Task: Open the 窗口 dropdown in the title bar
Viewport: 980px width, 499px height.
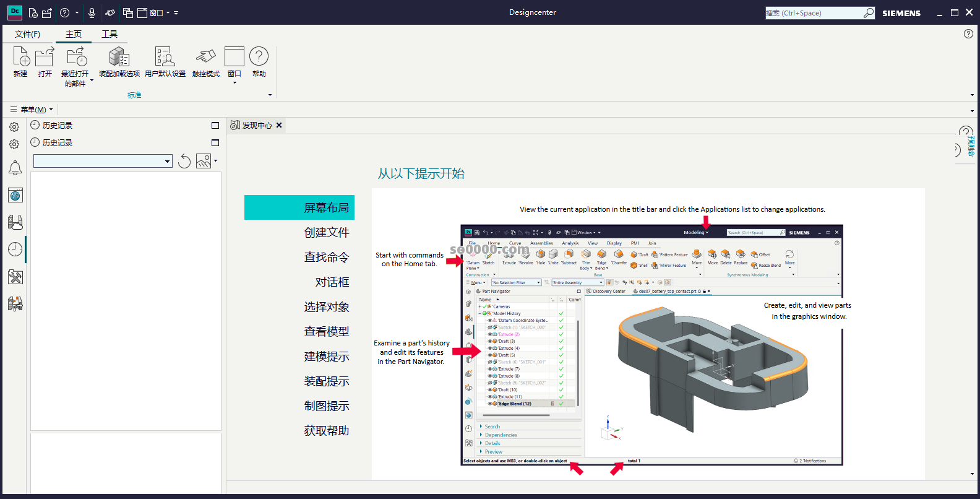Action: tap(153, 12)
